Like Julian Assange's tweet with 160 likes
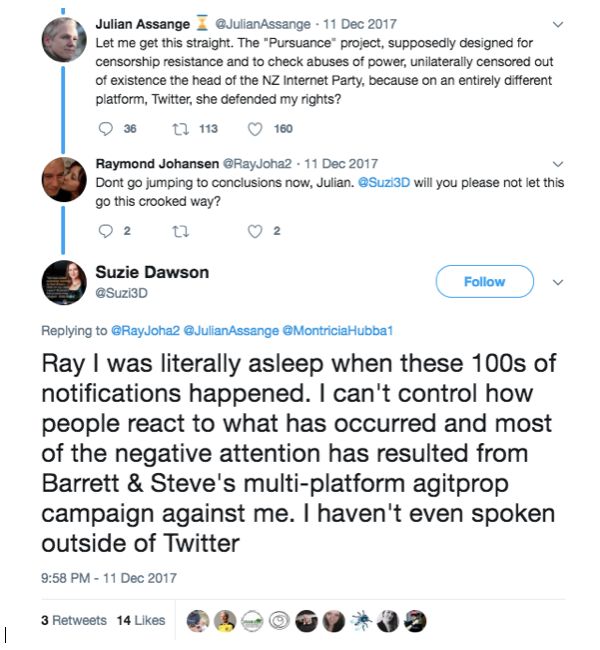This screenshot has width=600, height=650. pos(255,128)
